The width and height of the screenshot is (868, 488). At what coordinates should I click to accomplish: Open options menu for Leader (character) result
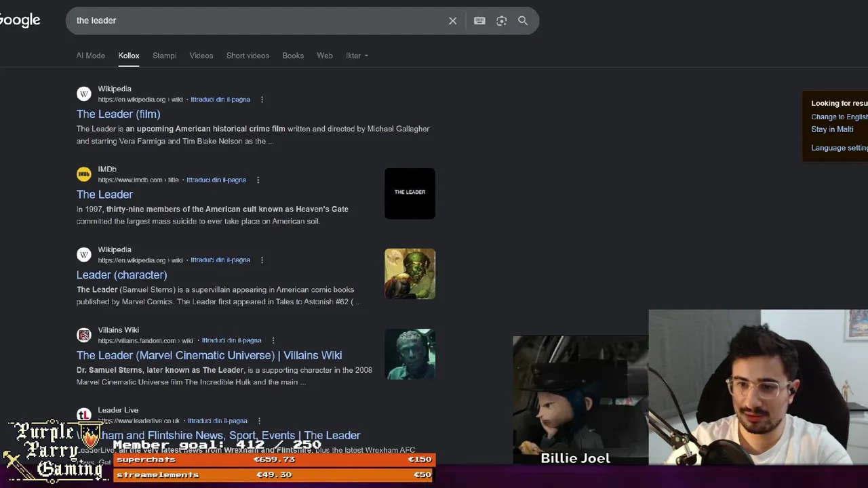(x=262, y=260)
